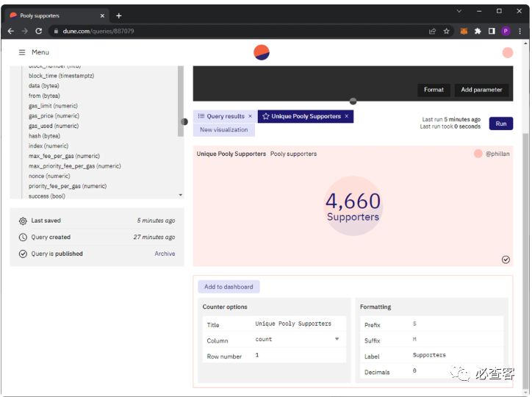Click Add to dashboard button
Screen dimensions: 532x397
229,287
